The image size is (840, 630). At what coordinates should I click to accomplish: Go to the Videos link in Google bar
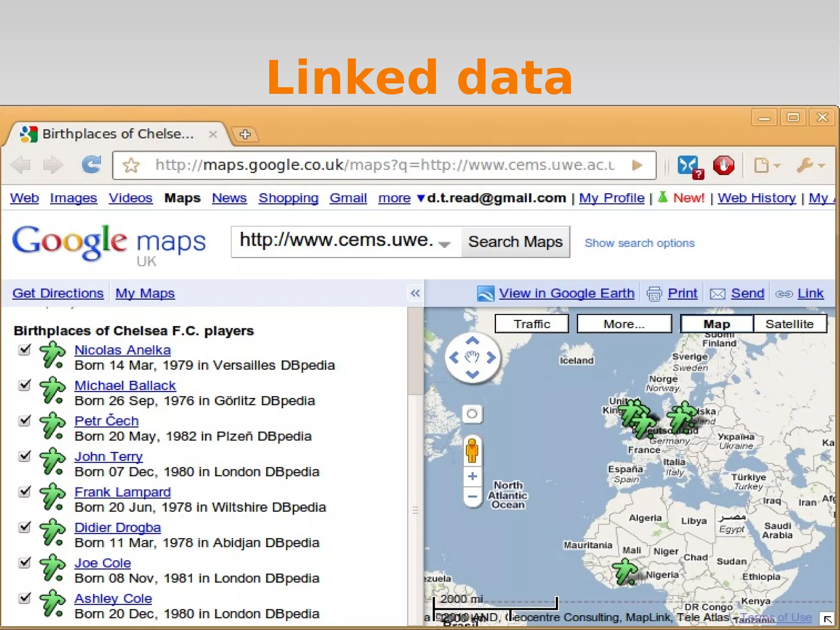[x=130, y=198]
